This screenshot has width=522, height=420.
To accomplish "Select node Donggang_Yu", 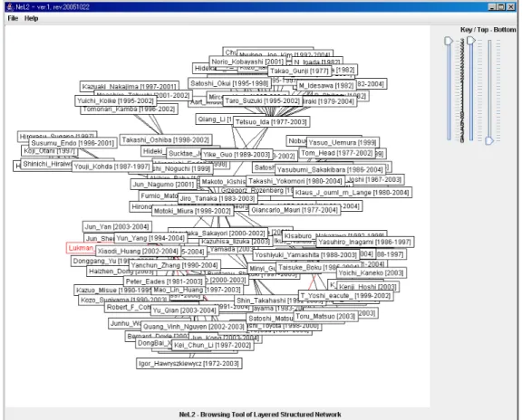I will click(101, 261).
